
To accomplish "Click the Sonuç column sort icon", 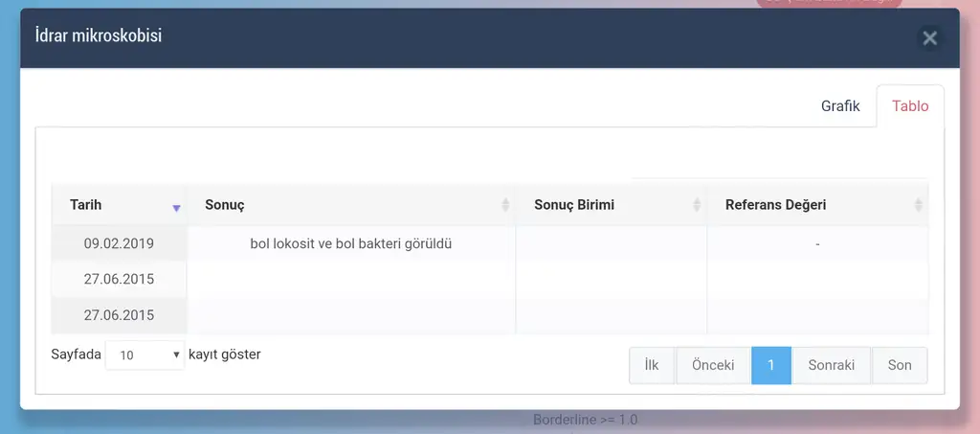I will coord(505,205).
